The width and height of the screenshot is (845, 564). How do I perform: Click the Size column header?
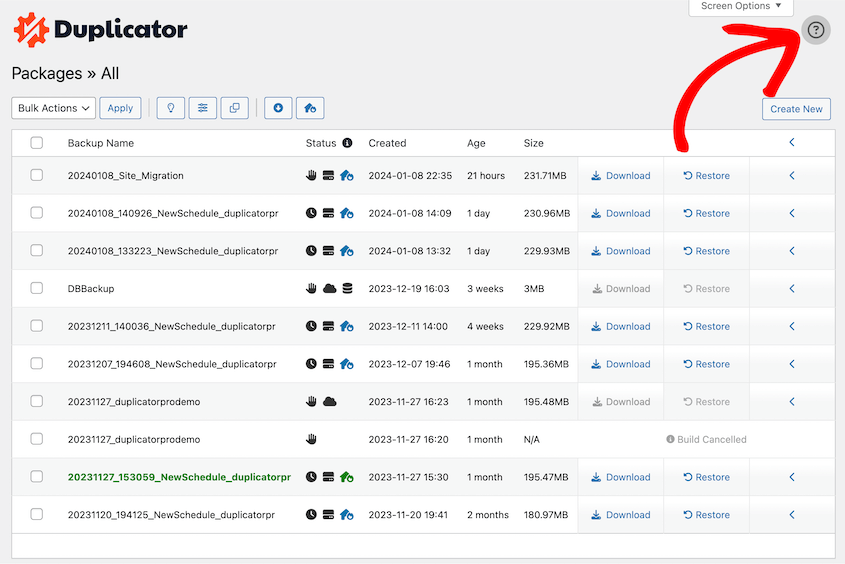(x=534, y=143)
